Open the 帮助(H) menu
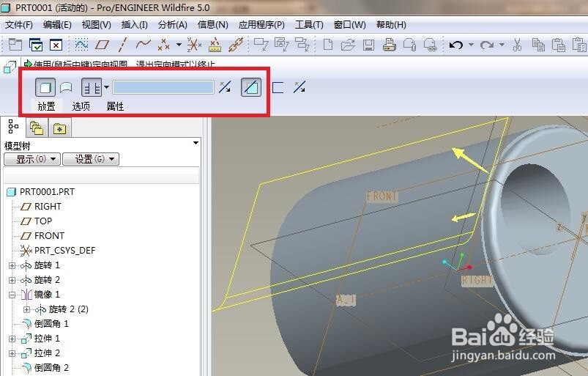This screenshot has width=588, height=376. tap(391, 25)
